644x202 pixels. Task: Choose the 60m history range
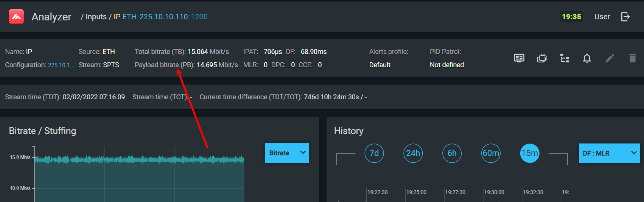coord(491,153)
